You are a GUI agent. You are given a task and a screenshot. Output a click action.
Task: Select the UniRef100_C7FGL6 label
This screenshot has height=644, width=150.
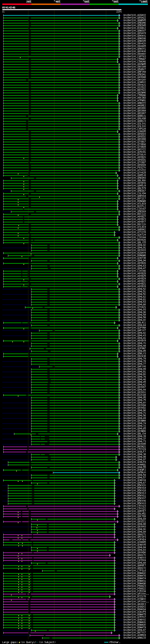135,571
